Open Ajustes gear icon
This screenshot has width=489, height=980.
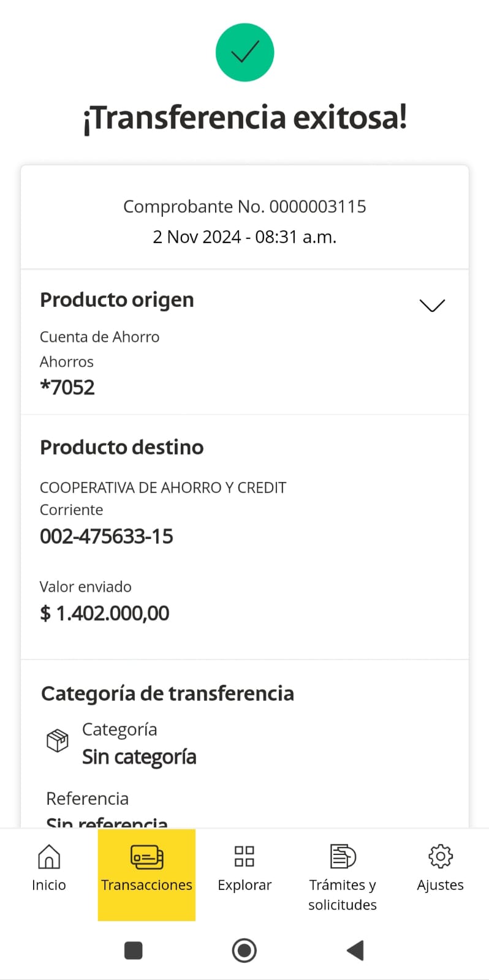440,856
